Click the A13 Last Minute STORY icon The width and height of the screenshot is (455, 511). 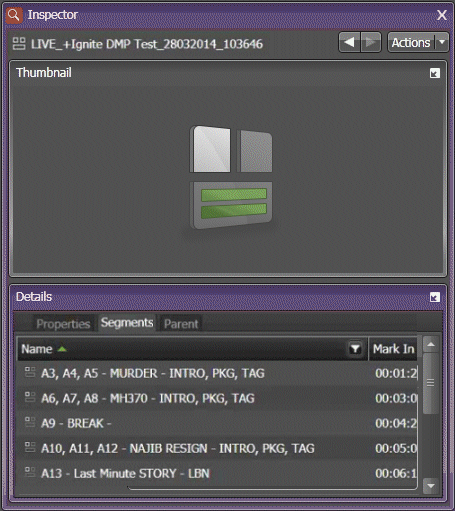pyautogui.click(x=30, y=472)
